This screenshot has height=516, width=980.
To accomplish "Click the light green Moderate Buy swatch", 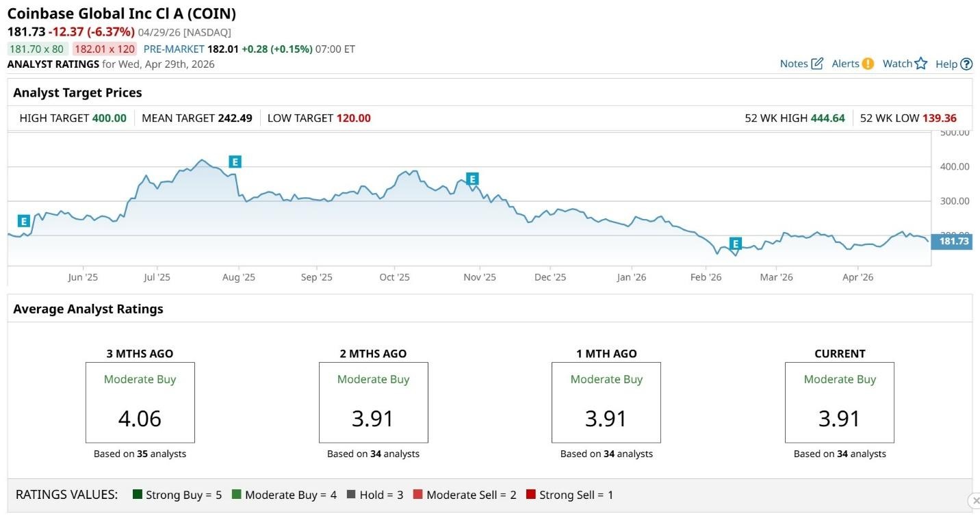I will pos(237,495).
